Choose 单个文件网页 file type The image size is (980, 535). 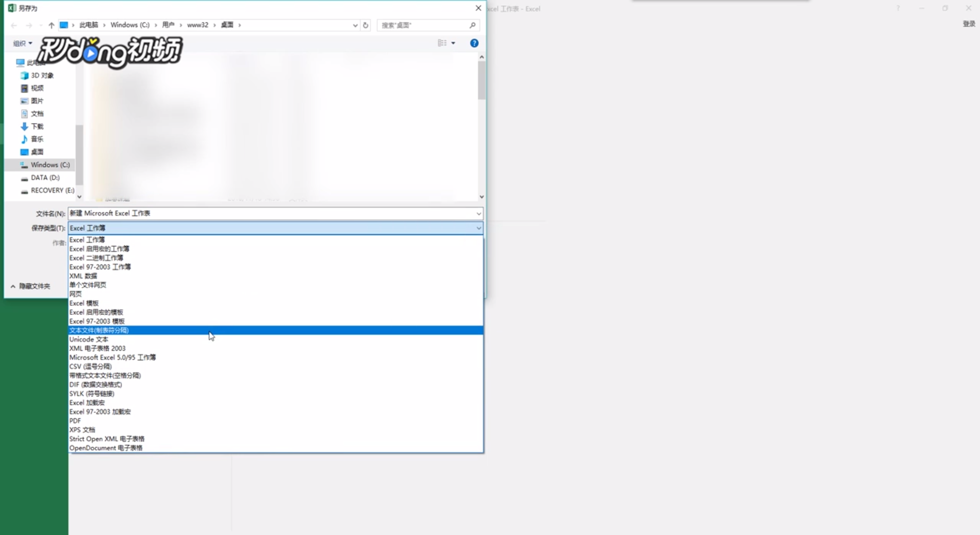point(276,285)
